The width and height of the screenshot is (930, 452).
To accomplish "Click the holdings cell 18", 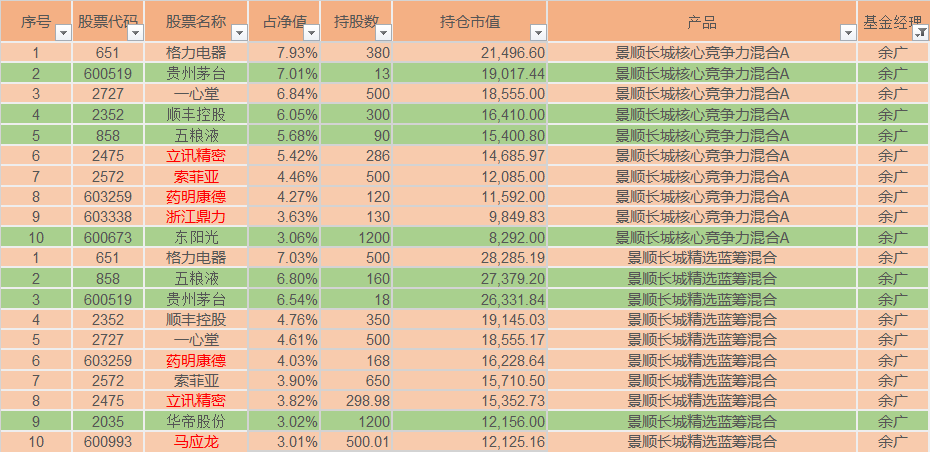I will tap(356, 298).
